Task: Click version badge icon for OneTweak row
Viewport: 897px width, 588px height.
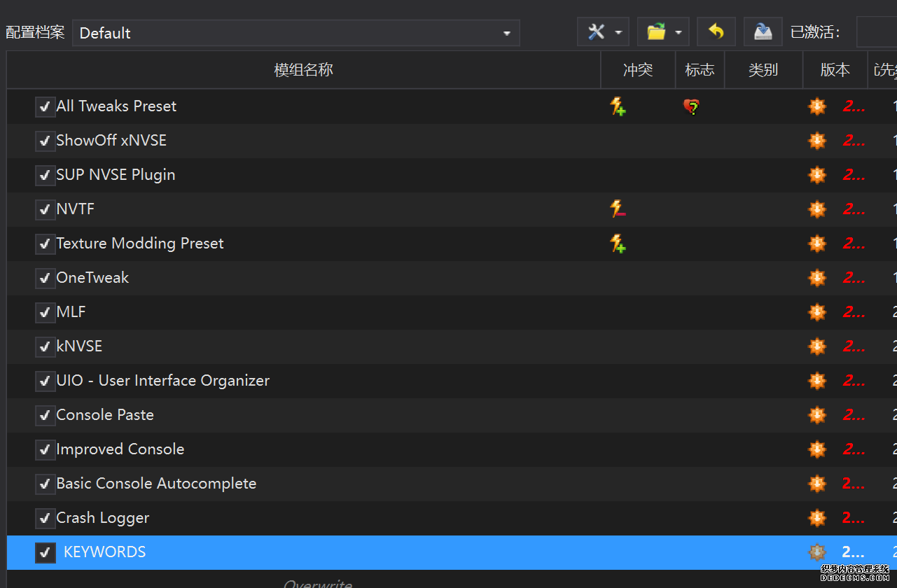Action: 817,278
